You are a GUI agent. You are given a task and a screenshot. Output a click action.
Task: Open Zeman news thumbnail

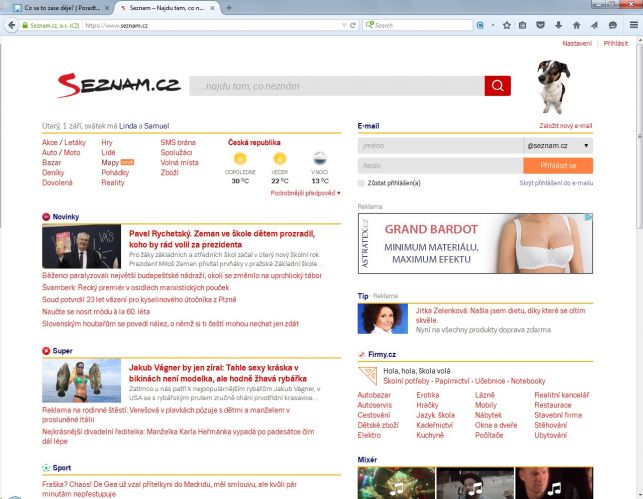[81, 246]
